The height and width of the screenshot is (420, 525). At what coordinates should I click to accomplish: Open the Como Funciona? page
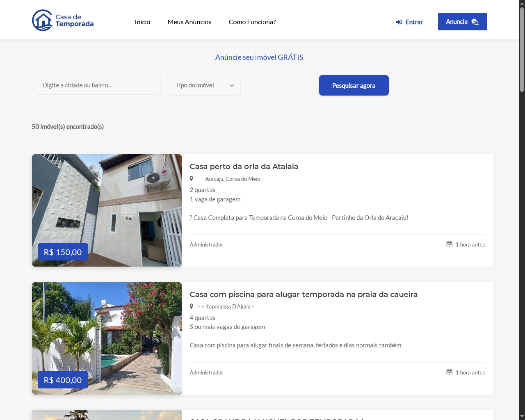252,22
